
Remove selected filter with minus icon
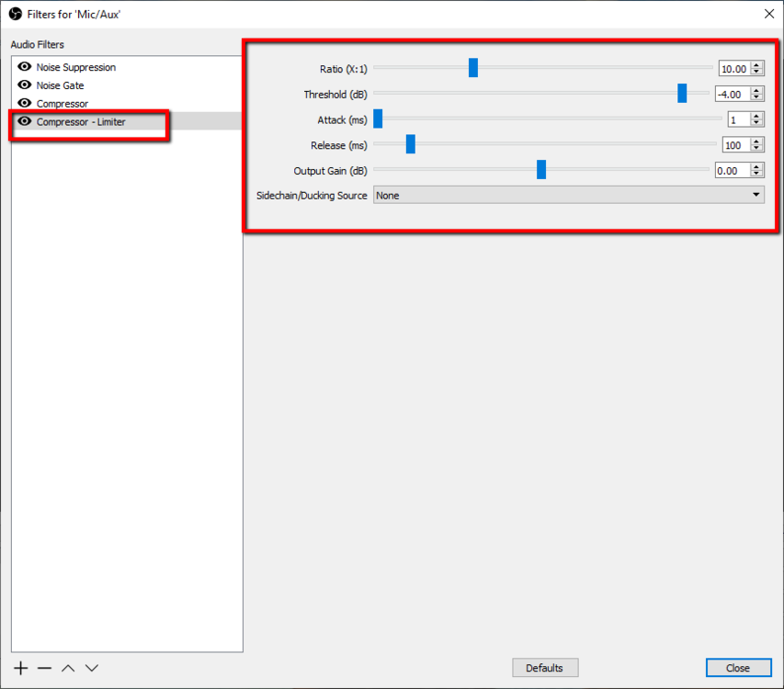pyautogui.click(x=44, y=668)
